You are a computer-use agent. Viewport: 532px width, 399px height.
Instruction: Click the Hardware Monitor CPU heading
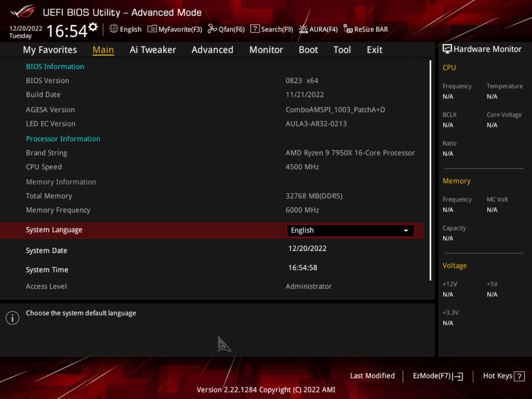pyautogui.click(x=449, y=68)
